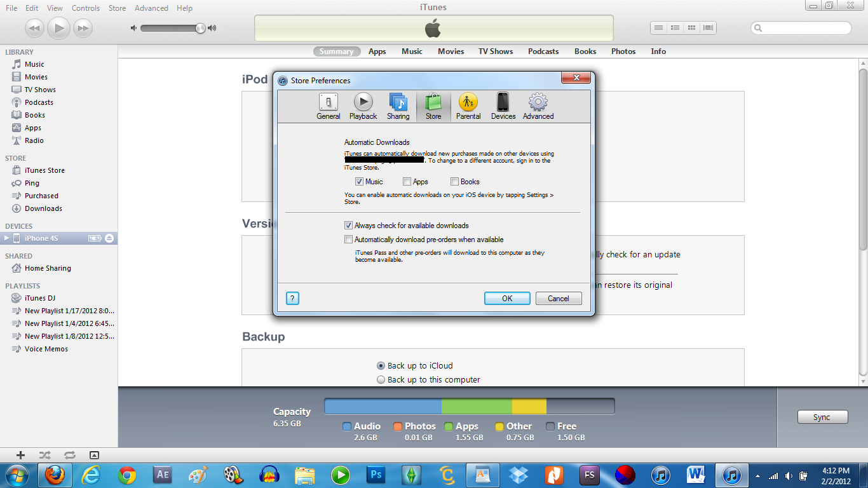Open the File menu

[x=11, y=8]
